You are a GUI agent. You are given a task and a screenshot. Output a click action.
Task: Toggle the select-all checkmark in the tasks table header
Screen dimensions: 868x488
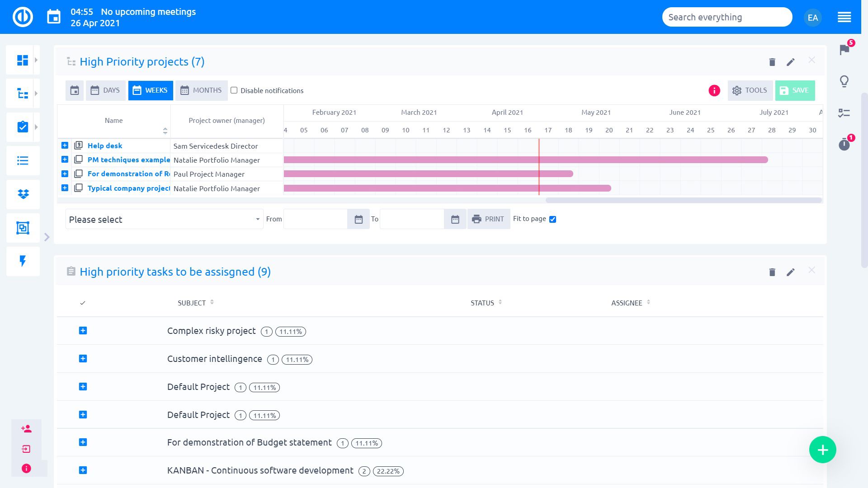82,303
